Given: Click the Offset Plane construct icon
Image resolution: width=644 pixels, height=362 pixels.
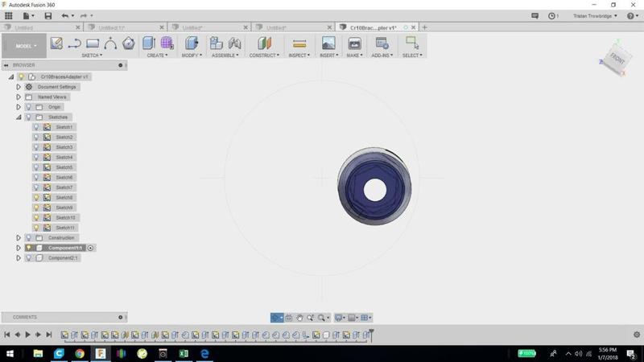Looking at the screenshot, I should click(x=265, y=43).
